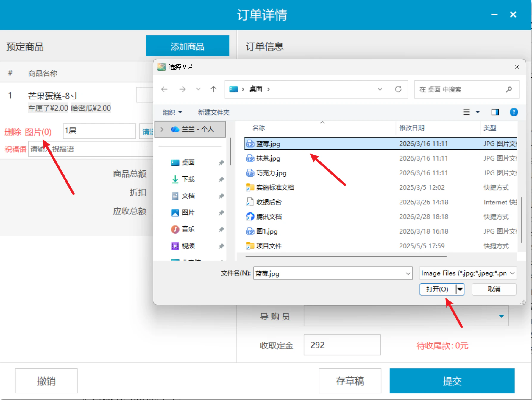Click the search magnifier icon
Image resolution: width=532 pixels, height=400 pixels.
(x=509, y=89)
